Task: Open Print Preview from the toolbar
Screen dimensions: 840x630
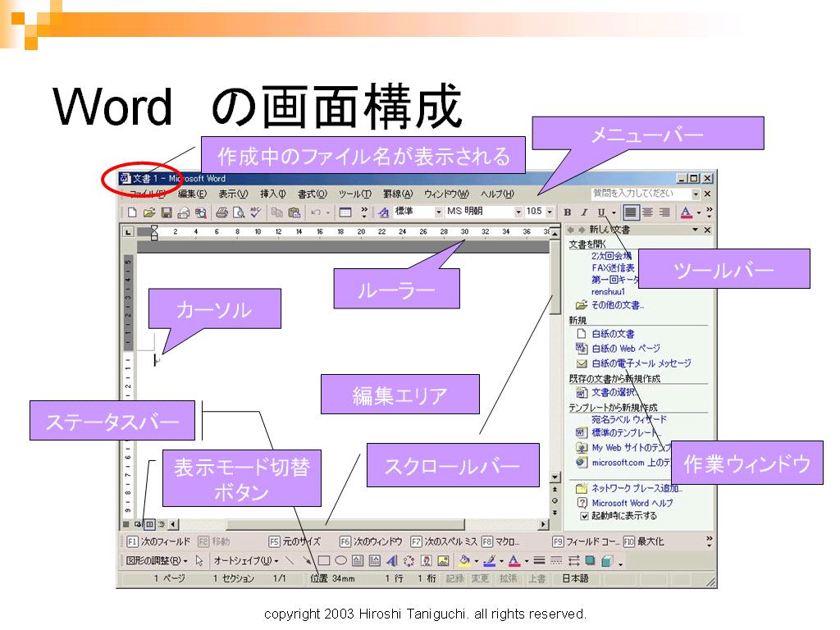Action: pos(239,212)
